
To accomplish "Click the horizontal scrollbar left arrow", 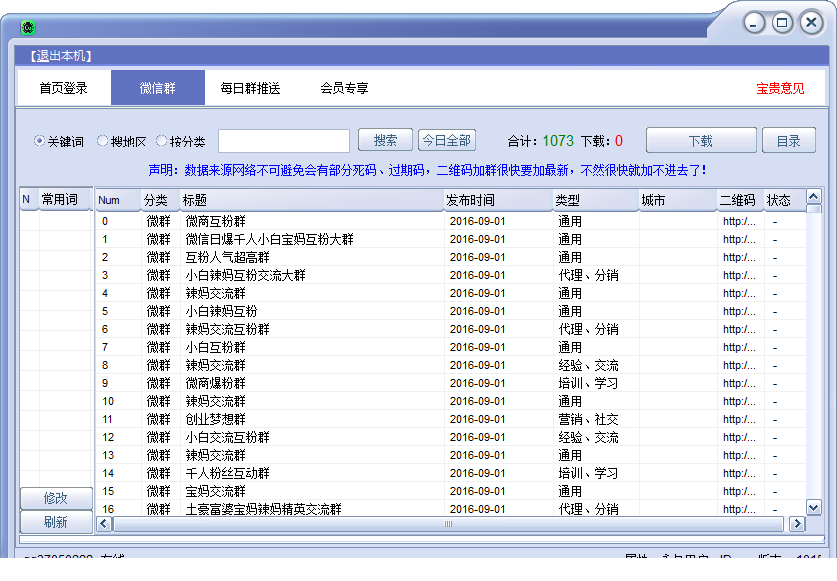I will tap(104, 524).
